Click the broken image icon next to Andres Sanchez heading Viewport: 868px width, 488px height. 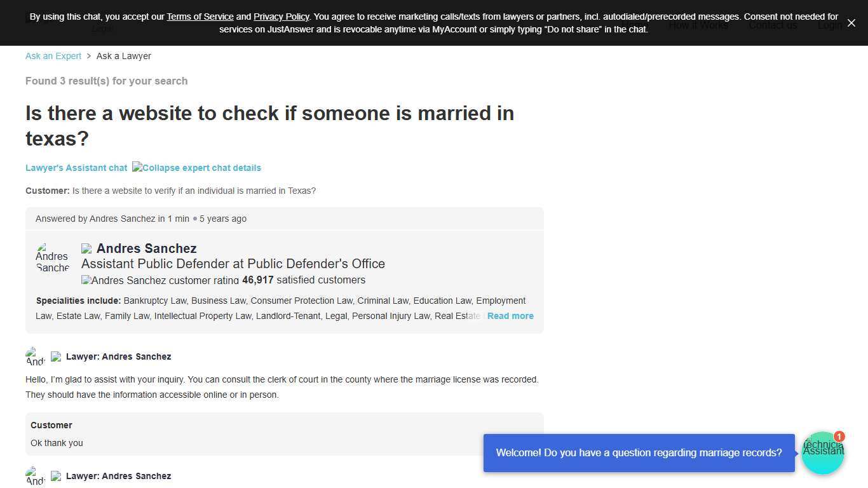coord(86,248)
